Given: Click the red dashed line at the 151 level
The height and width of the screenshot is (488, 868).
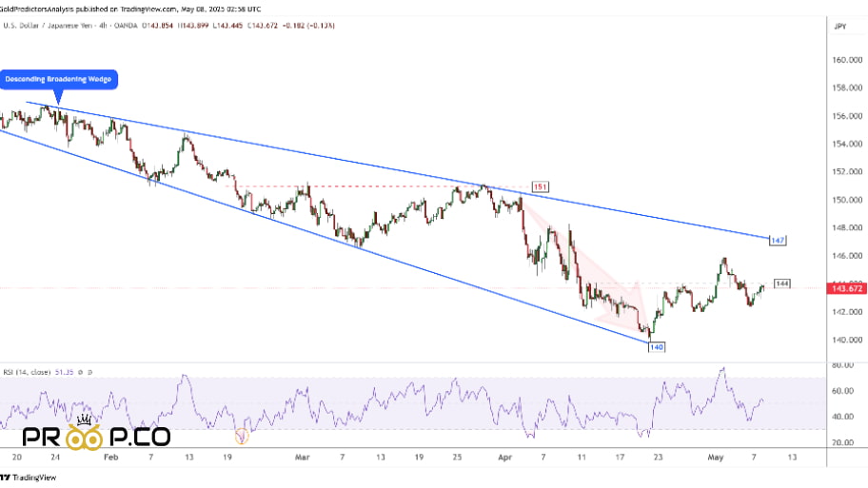Looking at the screenshot, I should point(377,186).
